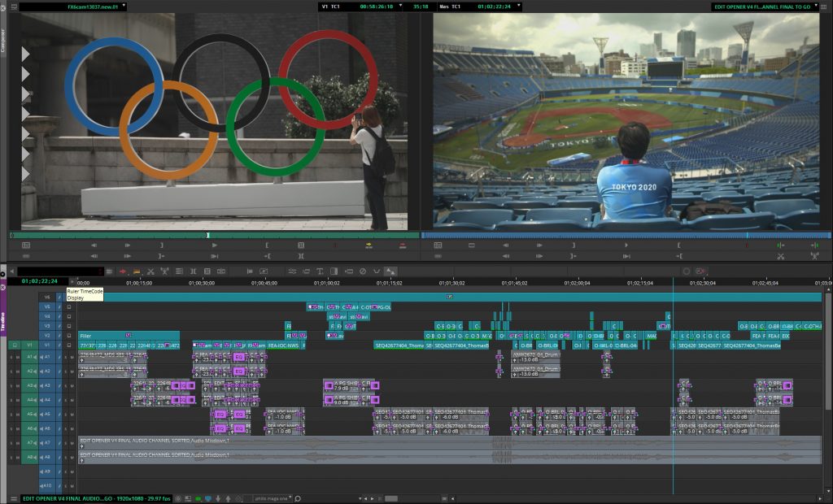Open V1 TC1 tracking info dropdown
Viewport: 833px width, 504px height.
[401, 7]
